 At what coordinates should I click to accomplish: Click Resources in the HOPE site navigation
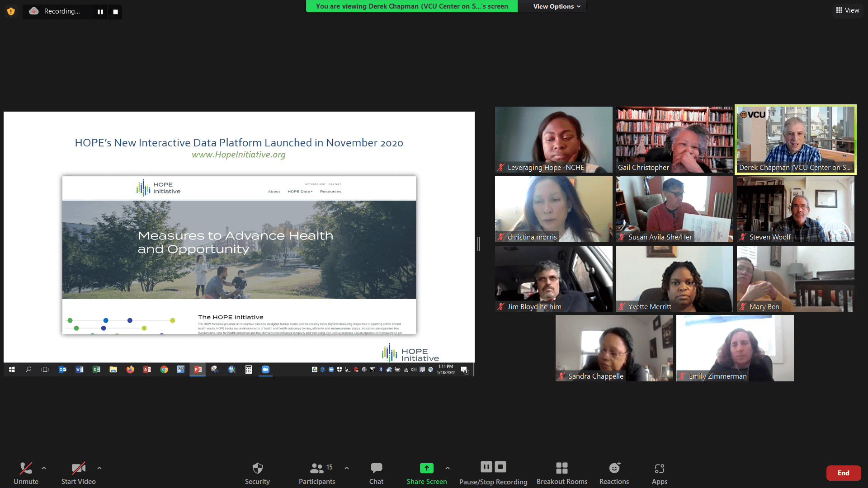pos(330,192)
